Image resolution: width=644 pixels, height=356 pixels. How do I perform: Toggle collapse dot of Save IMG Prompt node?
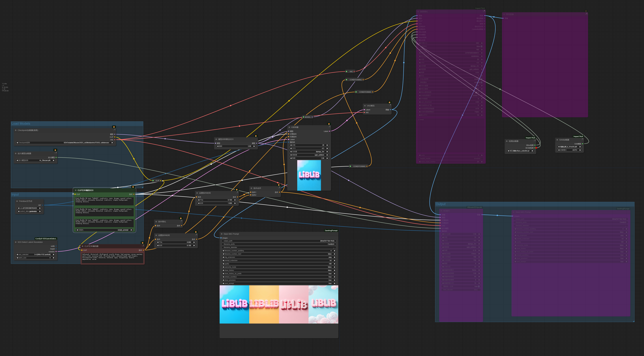coord(222,234)
